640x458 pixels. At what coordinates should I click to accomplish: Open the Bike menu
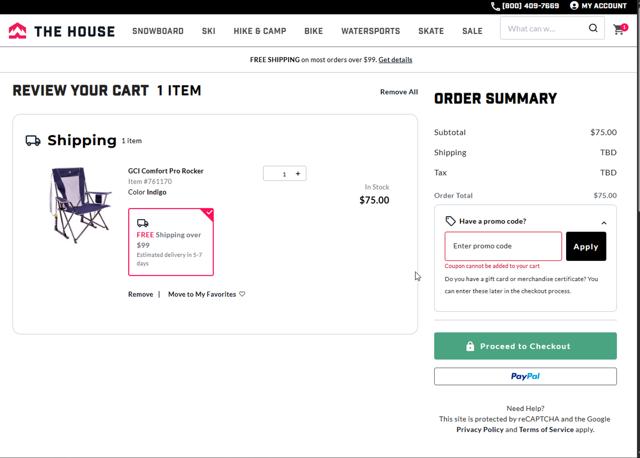(313, 31)
